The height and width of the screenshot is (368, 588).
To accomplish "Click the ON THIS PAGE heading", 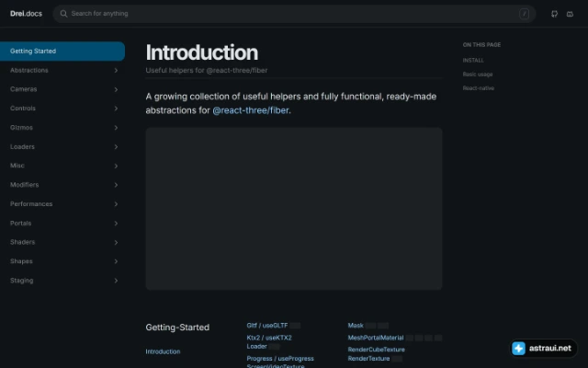I will tap(481, 45).
